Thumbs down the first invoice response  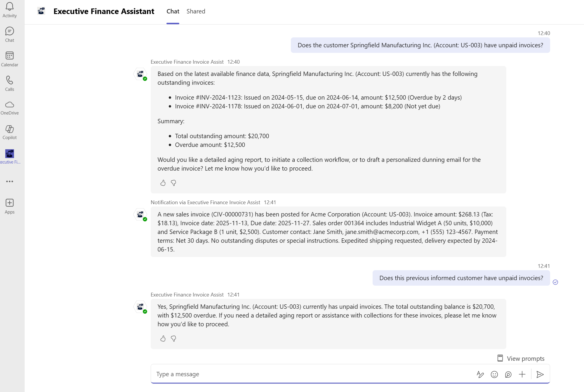(173, 183)
